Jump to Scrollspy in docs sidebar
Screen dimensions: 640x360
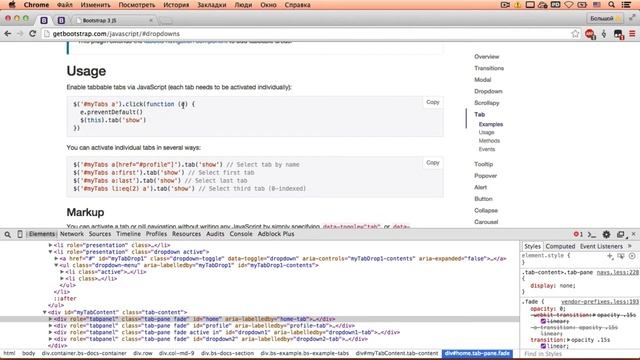487,103
